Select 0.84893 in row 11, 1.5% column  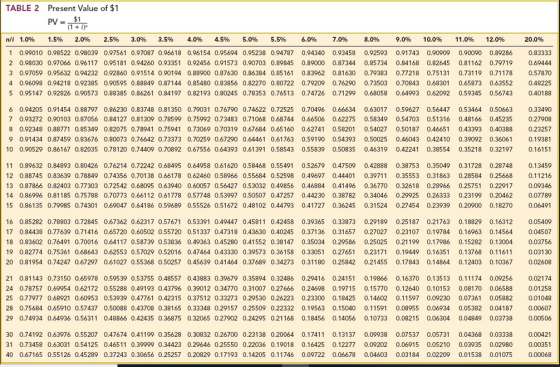tap(59, 166)
